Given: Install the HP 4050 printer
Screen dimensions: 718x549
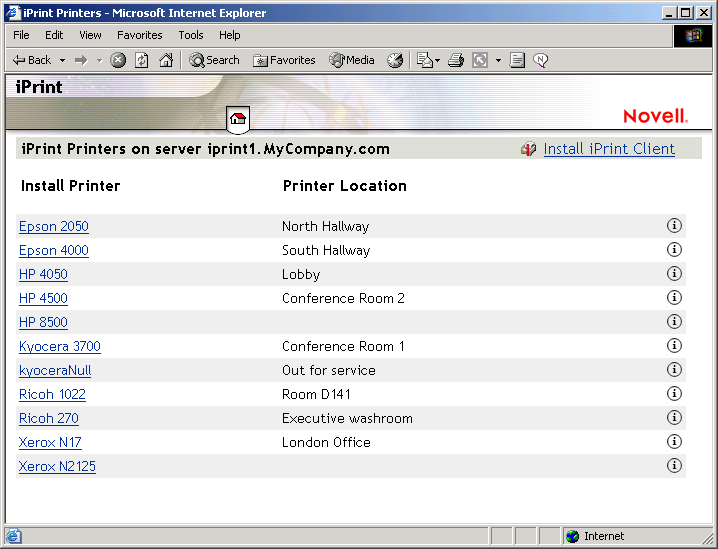Looking at the screenshot, I should (43, 274).
